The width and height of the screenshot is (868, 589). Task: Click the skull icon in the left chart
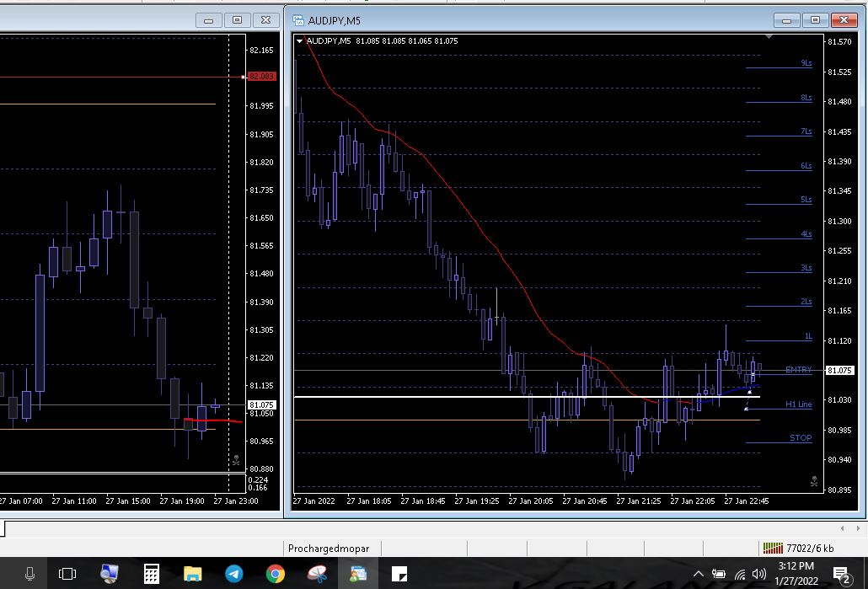tap(236, 461)
